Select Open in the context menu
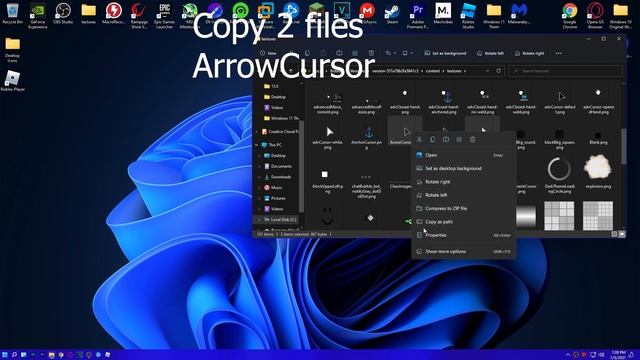Viewport: 640px width, 360px height. tap(463, 155)
